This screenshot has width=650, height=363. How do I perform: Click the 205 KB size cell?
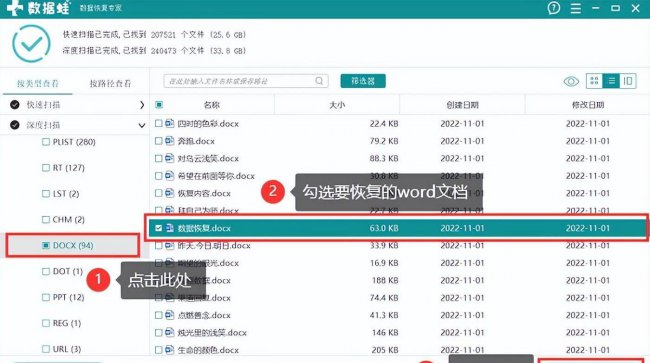(x=385, y=350)
